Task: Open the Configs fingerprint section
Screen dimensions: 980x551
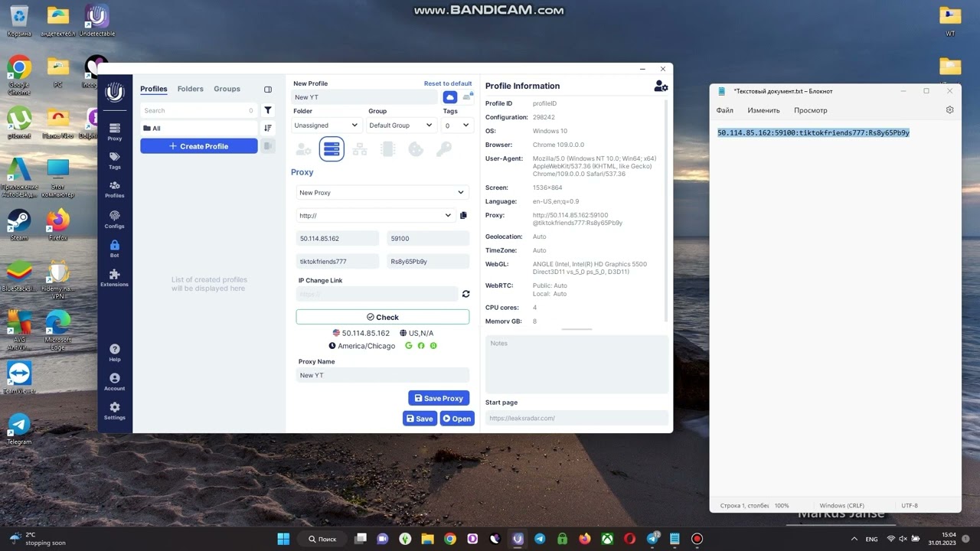Action: coord(115,220)
